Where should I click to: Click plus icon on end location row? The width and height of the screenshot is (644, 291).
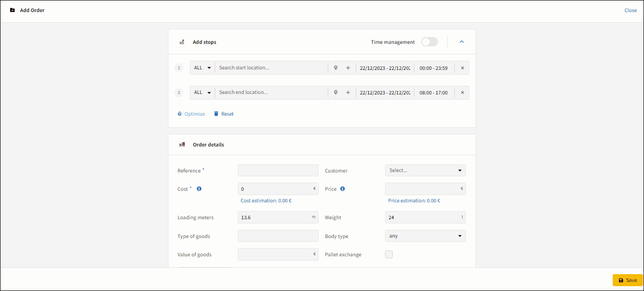pos(348,93)
